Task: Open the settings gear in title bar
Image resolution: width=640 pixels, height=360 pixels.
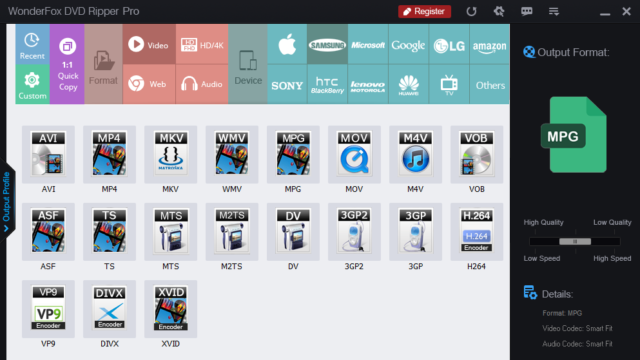Action: (x=499, y=11)
